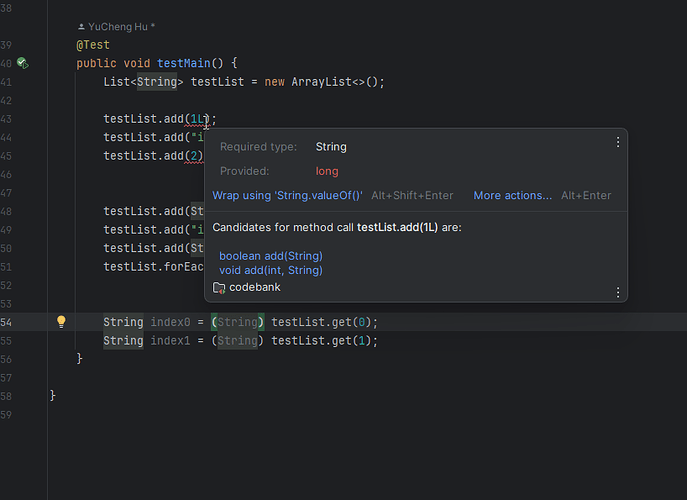The image size is (687, 500).
Task: Click line number 43 in gutter
Action: pos(6,119)
